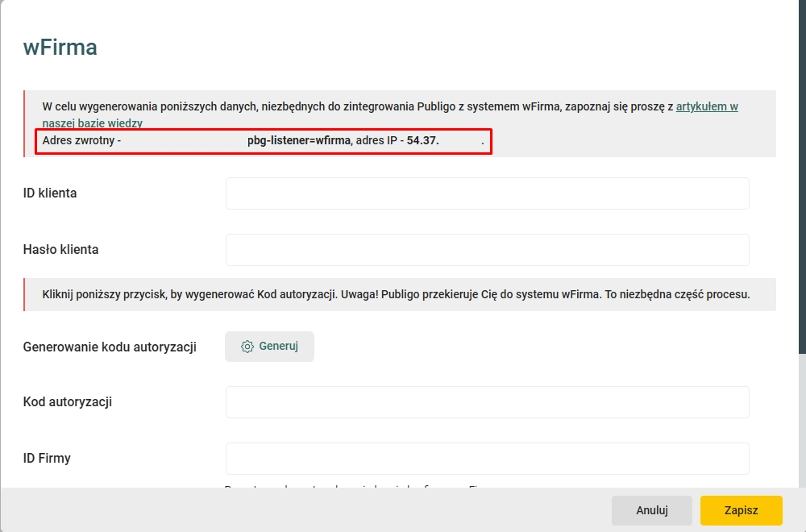Click the 'ID klienta' label
The height and width of the screenshot is (532, 806).
coord(50,193)
